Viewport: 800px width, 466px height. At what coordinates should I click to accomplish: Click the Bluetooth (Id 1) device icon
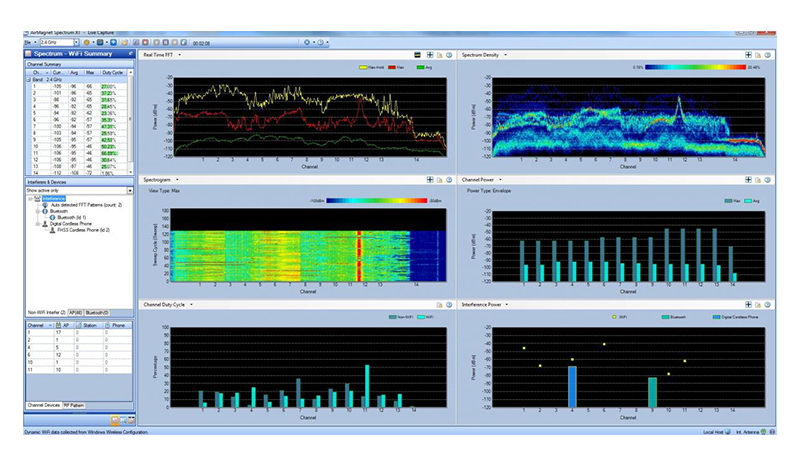point(52,217)
